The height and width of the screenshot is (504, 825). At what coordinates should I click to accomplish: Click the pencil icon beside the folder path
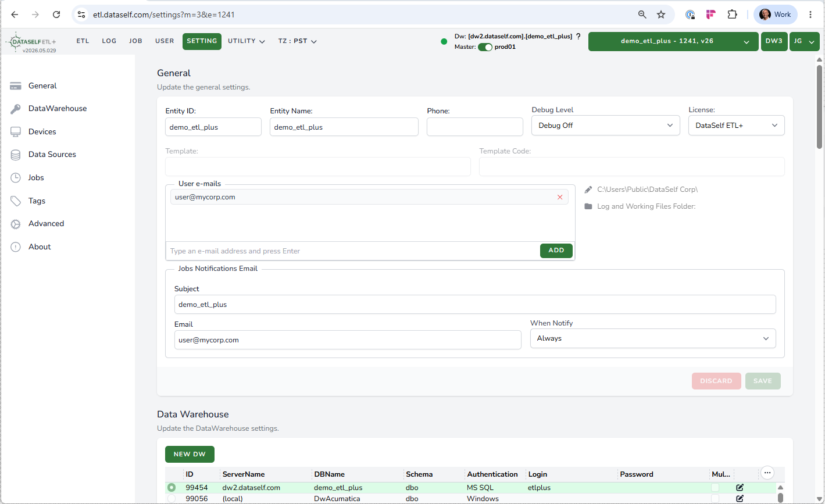pos(588,190)
